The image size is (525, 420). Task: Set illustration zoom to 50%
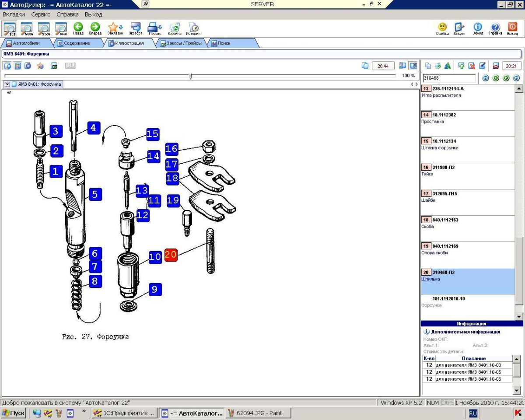click(27, 29)
